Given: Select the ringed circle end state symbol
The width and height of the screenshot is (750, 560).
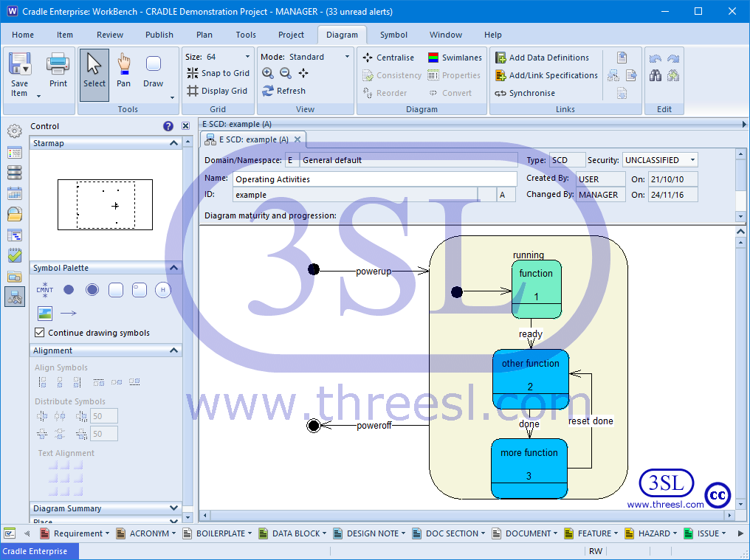Looking at the screenshot, I should point(92,290).
